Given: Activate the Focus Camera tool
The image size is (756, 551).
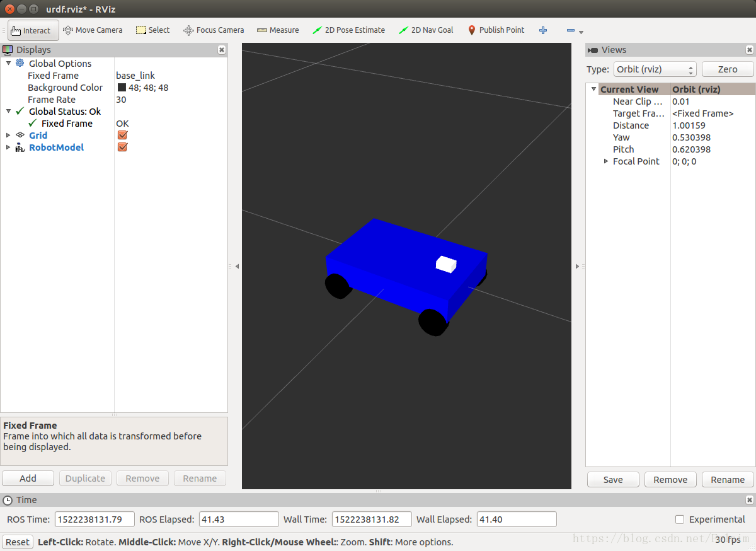Looking at the screenshot, I should (x=214, y=30).
